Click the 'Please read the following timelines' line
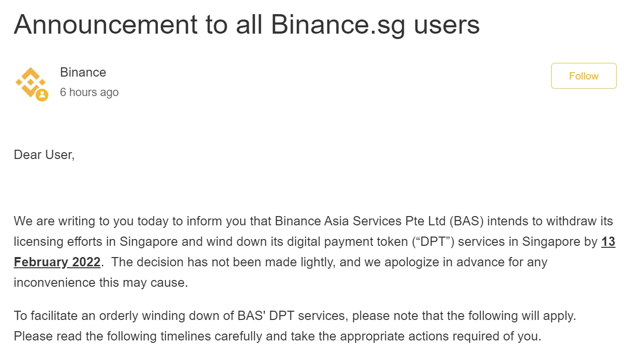Image resolution: width=644 pixels, height=358 pixels. tap(277, 336)
